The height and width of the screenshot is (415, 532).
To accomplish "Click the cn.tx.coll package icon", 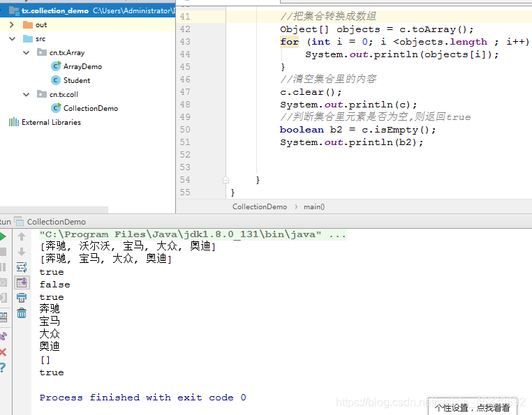I will [42, 94].
